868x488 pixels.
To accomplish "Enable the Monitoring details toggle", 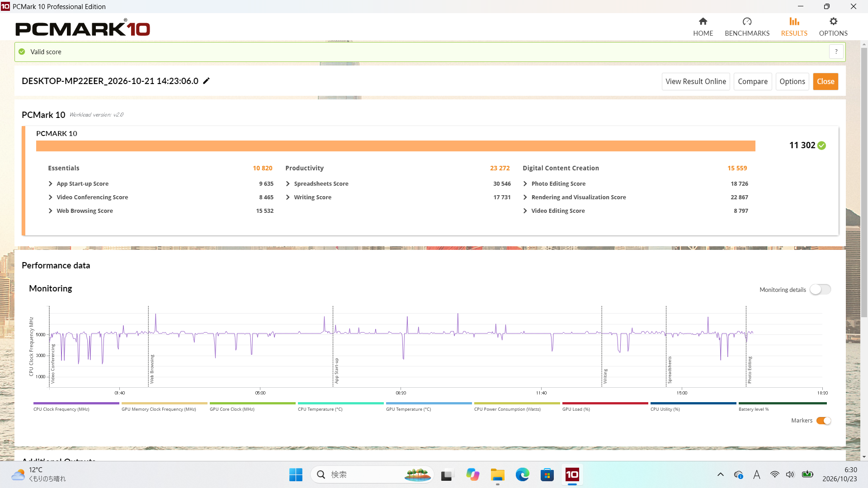I will 820,290.
